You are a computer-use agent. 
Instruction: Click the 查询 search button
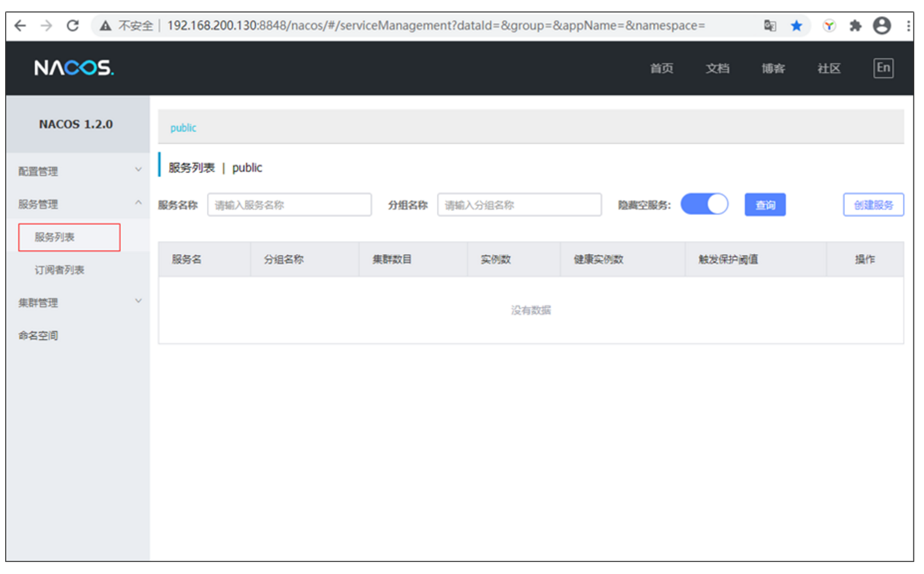(x=765, y=204)
